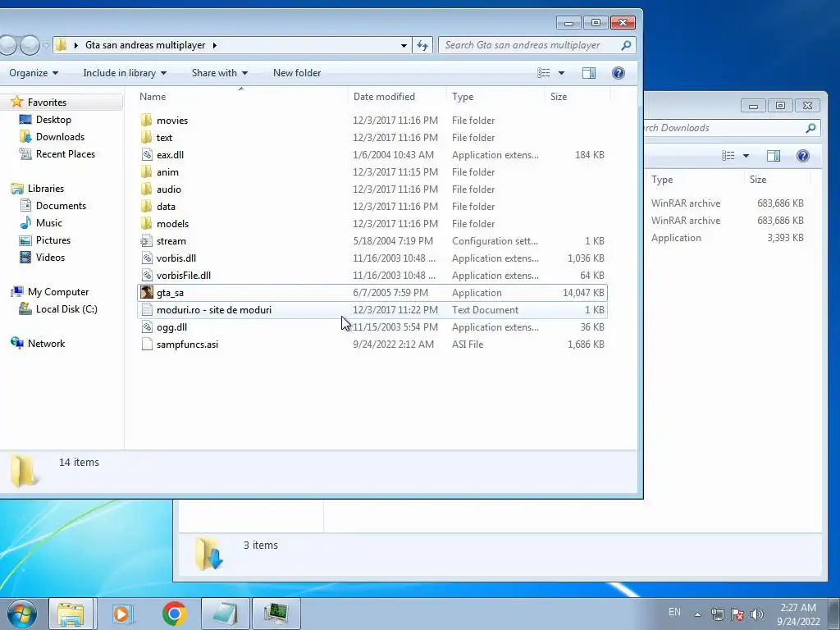The image size is (840, 630).
Task: Open Downloads in navigation pane
Action: 60,137
